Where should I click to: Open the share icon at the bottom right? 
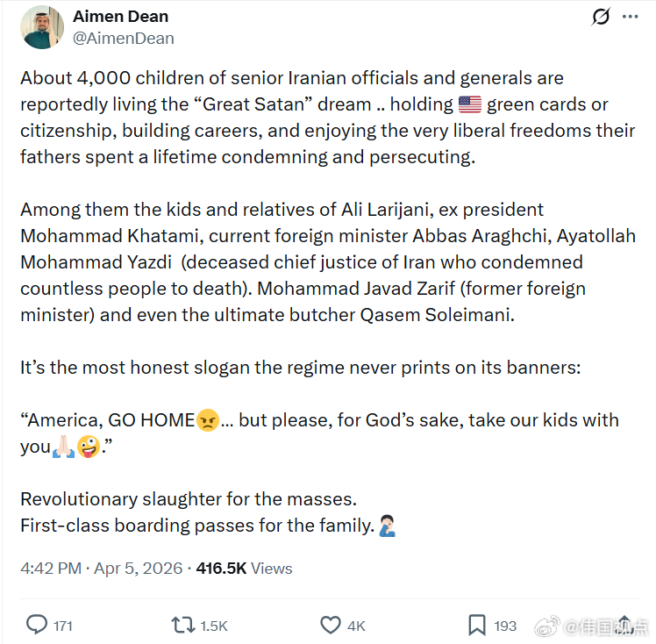click(x=624, y=625)
